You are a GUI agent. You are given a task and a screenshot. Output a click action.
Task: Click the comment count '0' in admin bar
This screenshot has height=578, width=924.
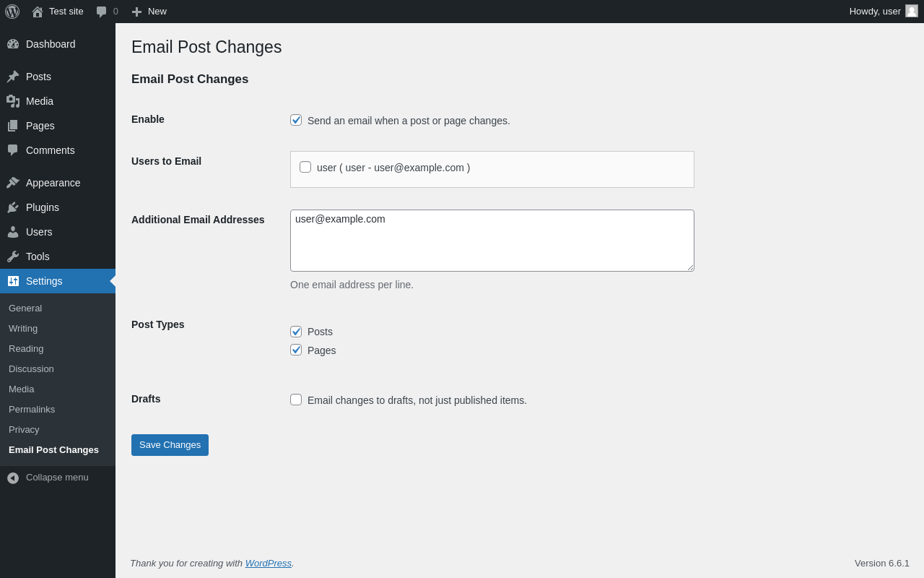115,12
